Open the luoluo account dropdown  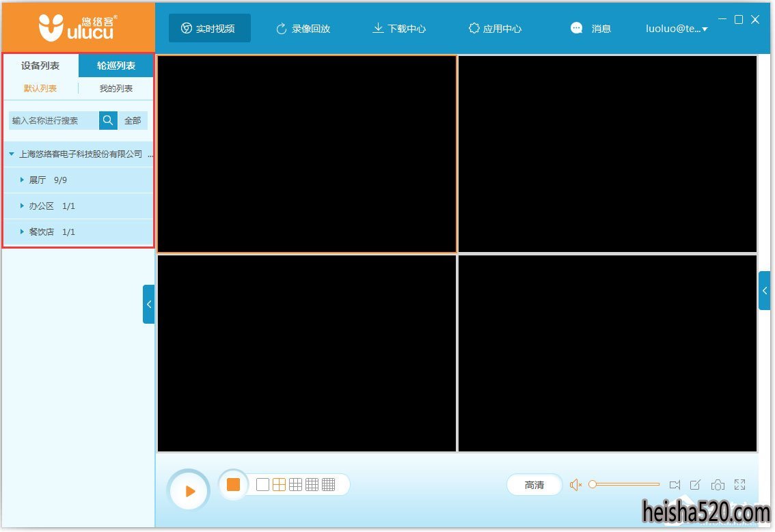pyautogui.click(x=677, y=29)
